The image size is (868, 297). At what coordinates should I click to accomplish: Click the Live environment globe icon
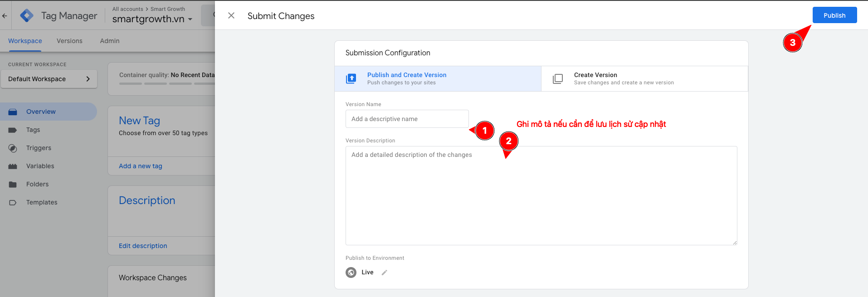pos(351,273)
